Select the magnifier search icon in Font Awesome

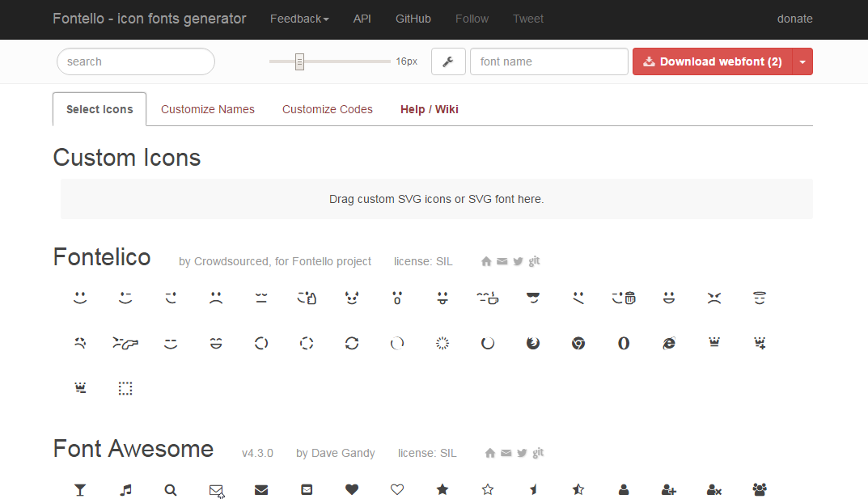[171, 489]
